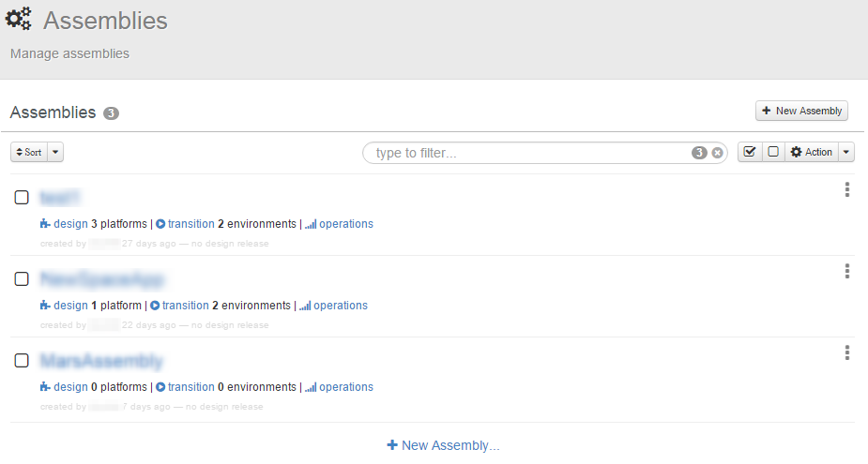Clear the filter with the x icon
The height and width of the screenshot is (464, 868).
pos(718,153)
